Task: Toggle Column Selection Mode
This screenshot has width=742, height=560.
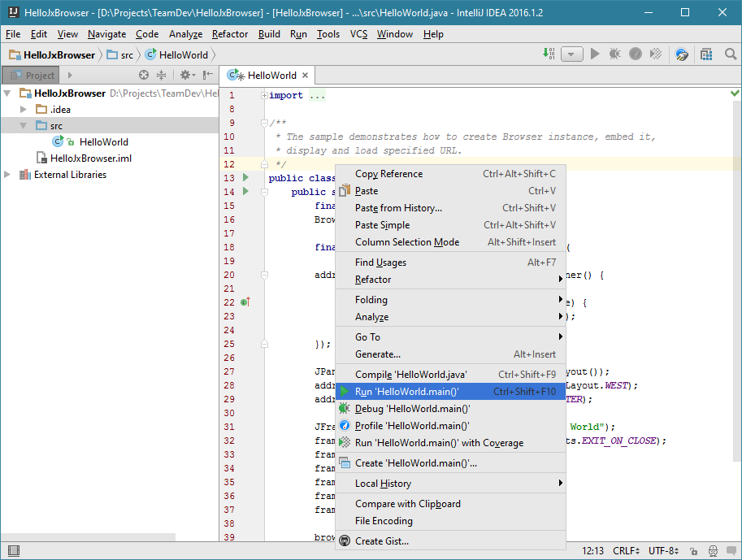Action: click(x=450, y=242)
